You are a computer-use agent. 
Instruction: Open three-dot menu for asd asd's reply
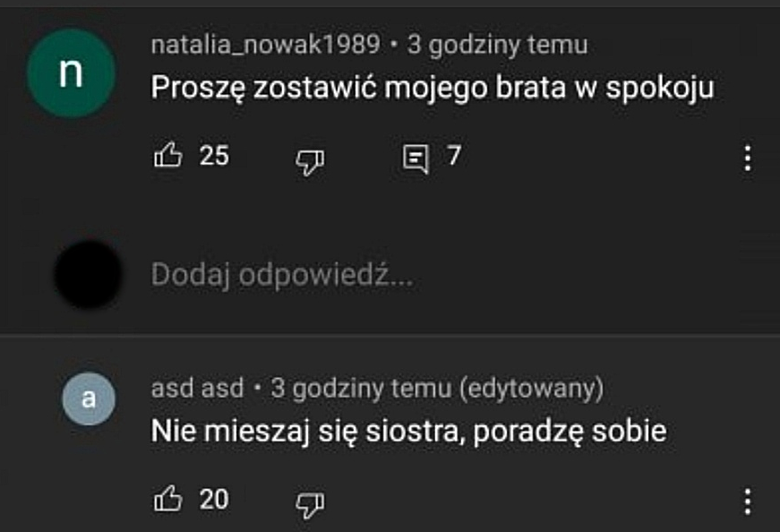click(x=748, y=502)
